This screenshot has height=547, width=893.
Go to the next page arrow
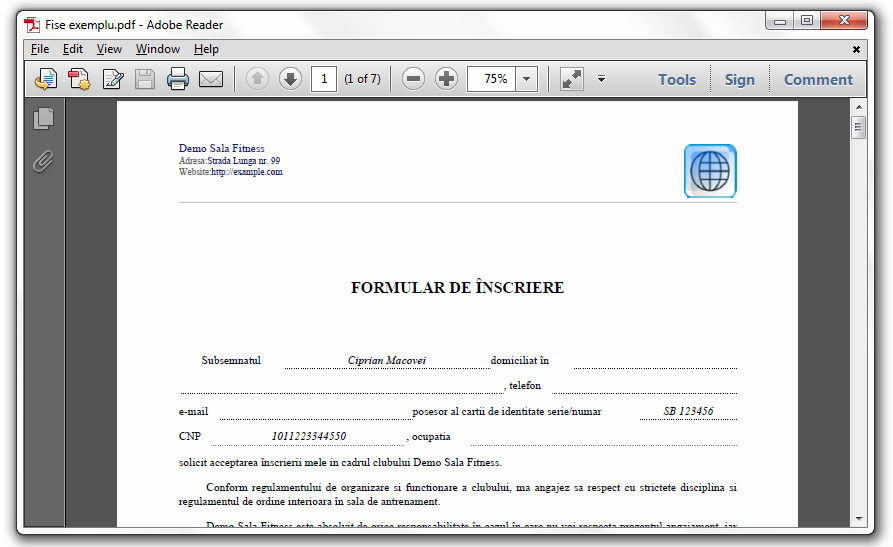pyautogui.click(x=290, y=79)
